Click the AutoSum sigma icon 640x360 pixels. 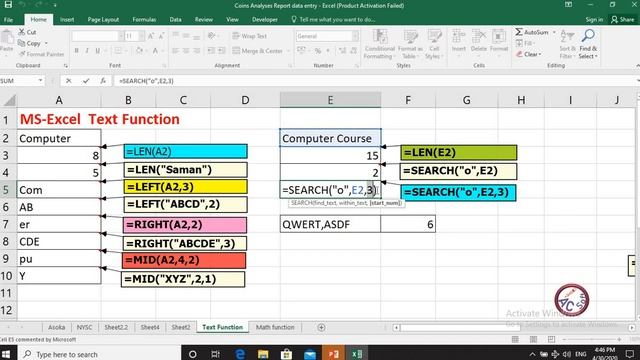519,32
